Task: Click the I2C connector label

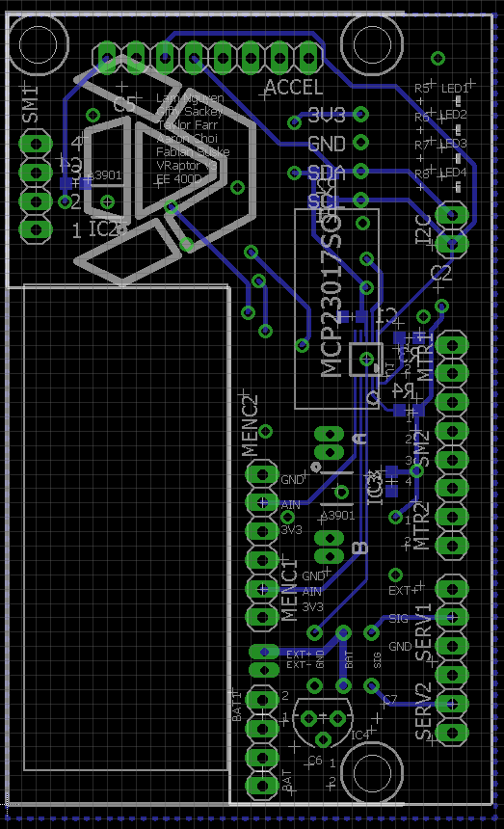Action: (424, 229)
